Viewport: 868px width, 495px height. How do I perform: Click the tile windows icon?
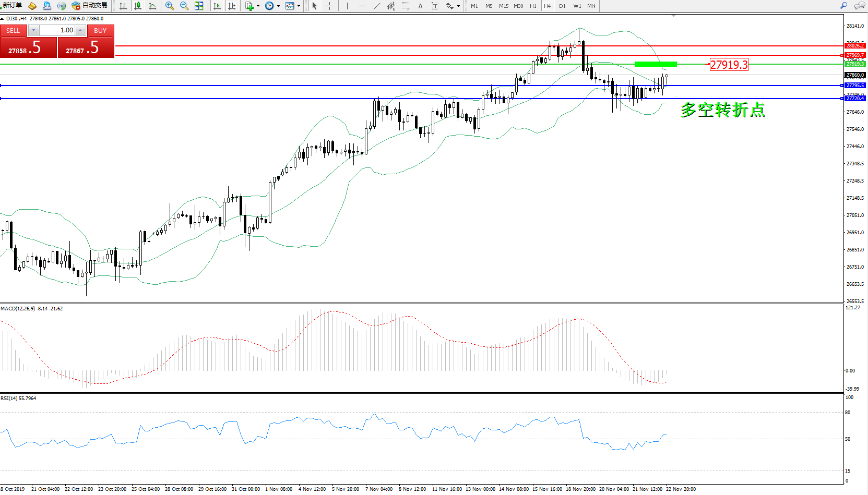tap(199, 6)
